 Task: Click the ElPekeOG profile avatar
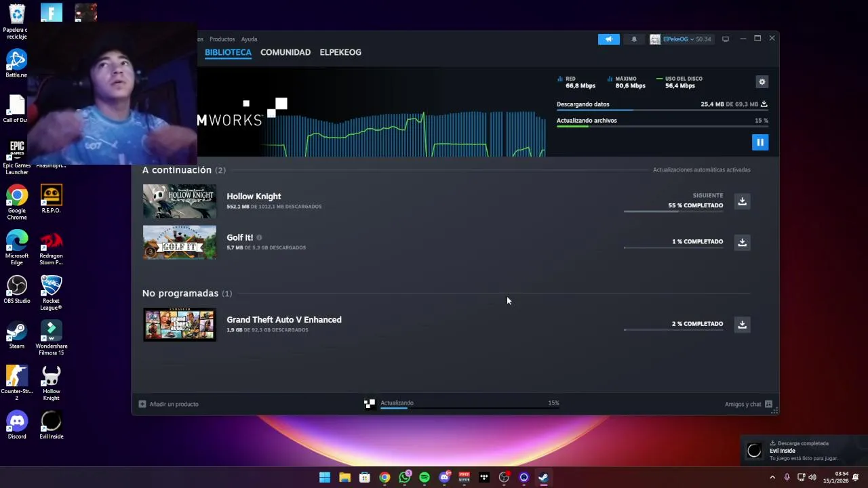tap(655, 39)
